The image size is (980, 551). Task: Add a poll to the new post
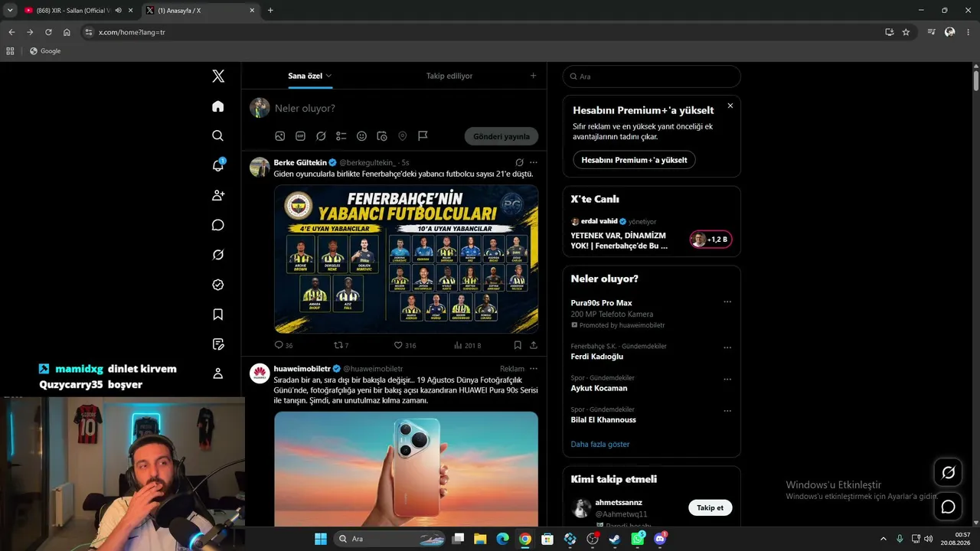[341, 136]
